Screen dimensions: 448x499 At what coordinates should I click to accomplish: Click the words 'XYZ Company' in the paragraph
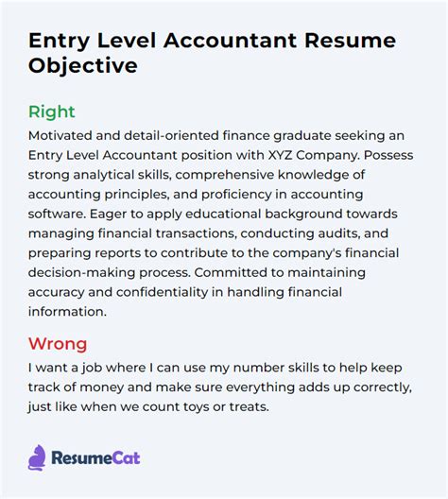[314, 155]
